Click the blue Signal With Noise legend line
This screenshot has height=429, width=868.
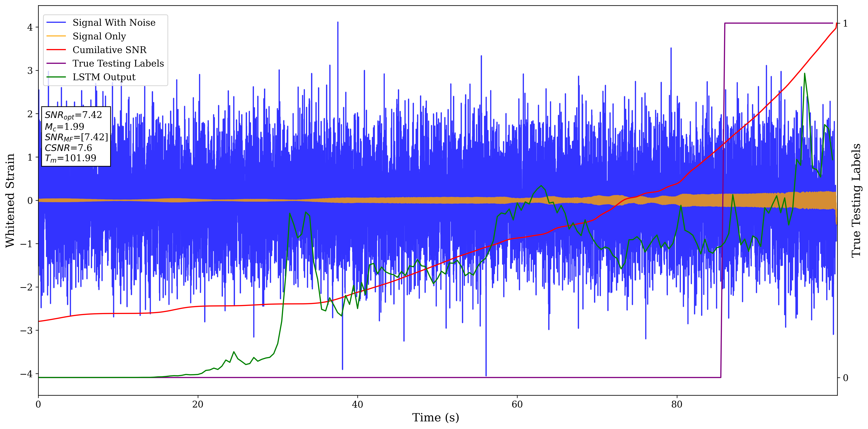(56, 23)
